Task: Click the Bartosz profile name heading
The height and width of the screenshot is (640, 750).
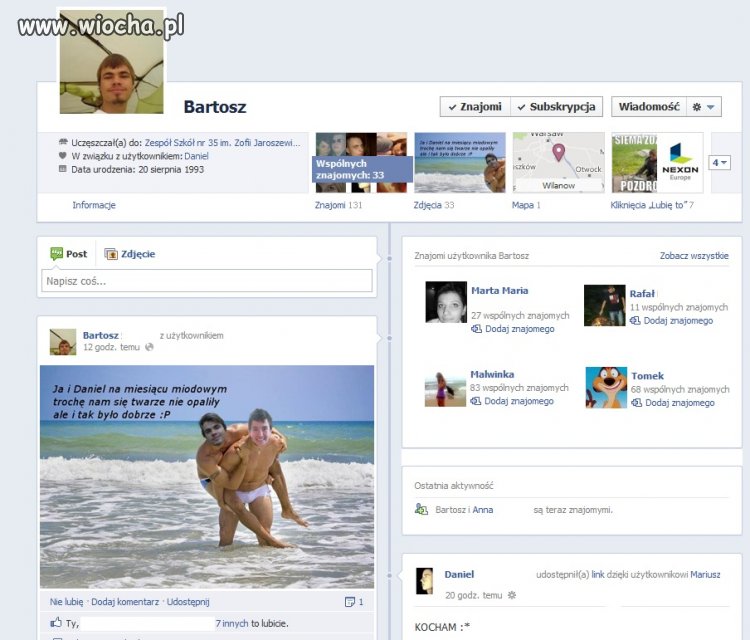Action: tap(215, 107)
